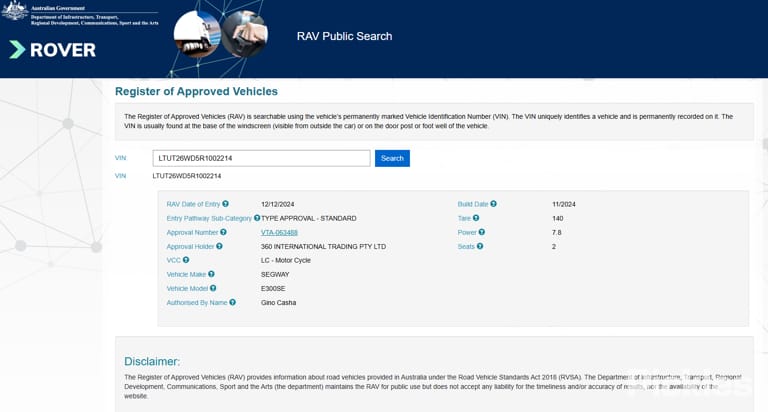Screen dimensions: 768x412
Task: Show help for Approval Number
Action: pos(223,232)
